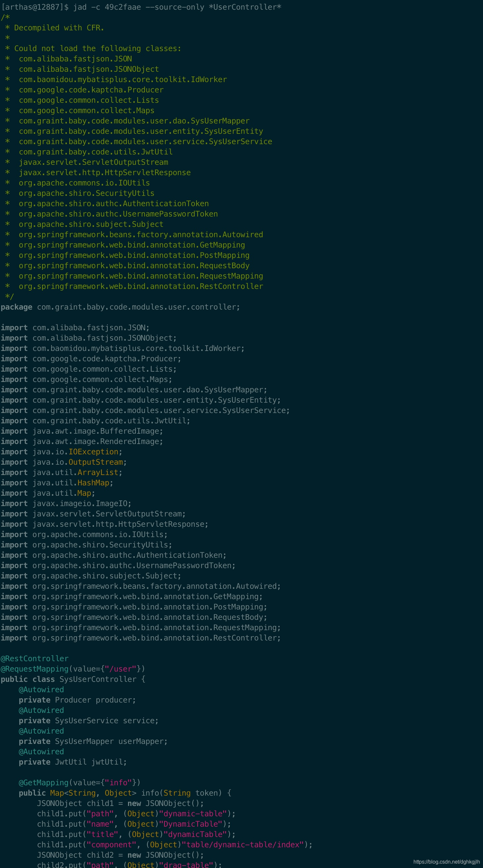This screenshot has width=483, height=868.
Task: Click 'import com.google.common.collect.Maps;' line
Action: [86, 380]
